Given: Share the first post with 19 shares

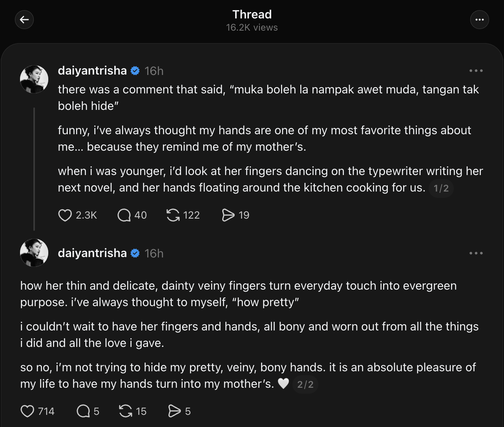Looking at the screenshot, I should 228,215.
